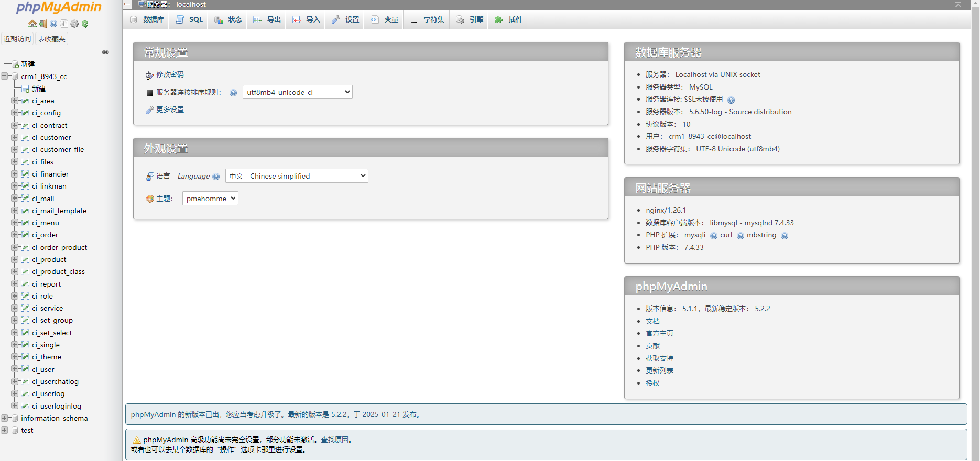This screenshot has width=980, height=461.
Task: Click the table icon beside ci_order
Action: pos(25,235)
